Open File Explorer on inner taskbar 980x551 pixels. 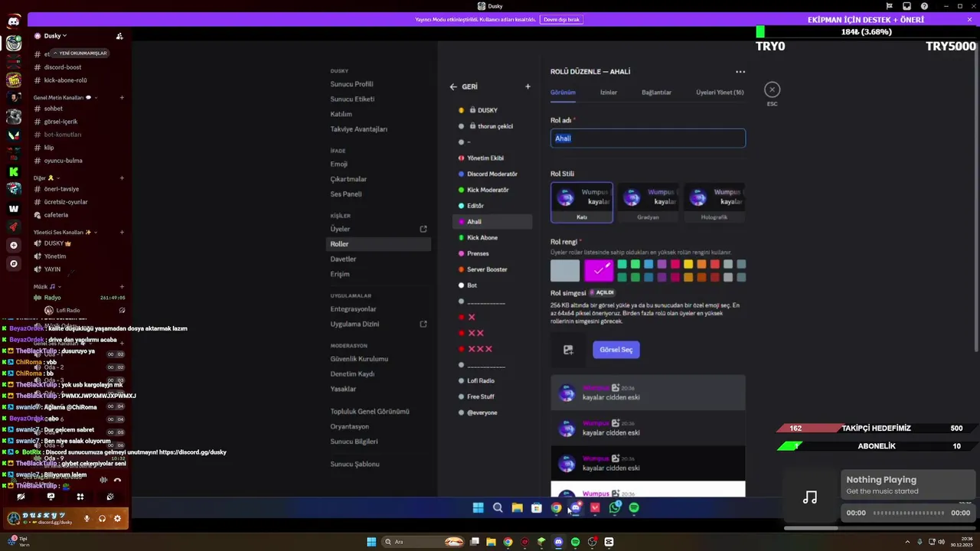pos(517,507)
